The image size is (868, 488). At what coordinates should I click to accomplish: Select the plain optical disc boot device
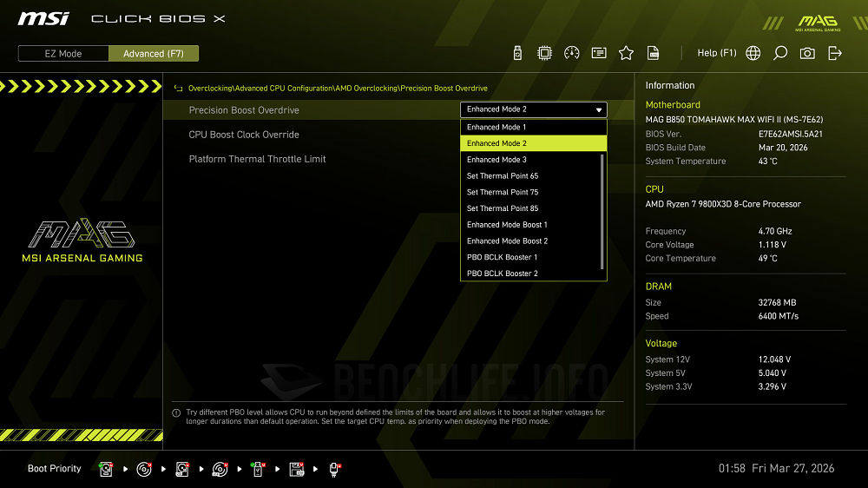(144, 469)
